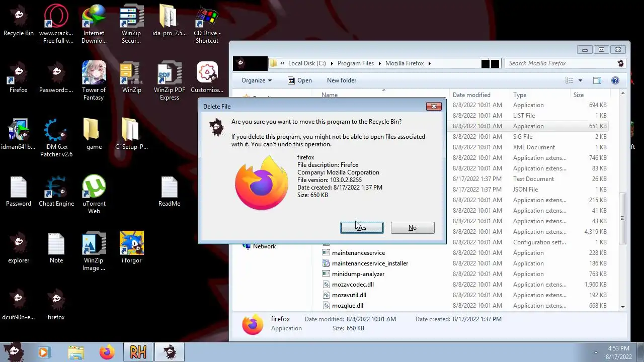The height and width of the screenshot is (362, 644).
Task: Select the dcu690n-e... desktop icon
Action: (x=19, y=305)
